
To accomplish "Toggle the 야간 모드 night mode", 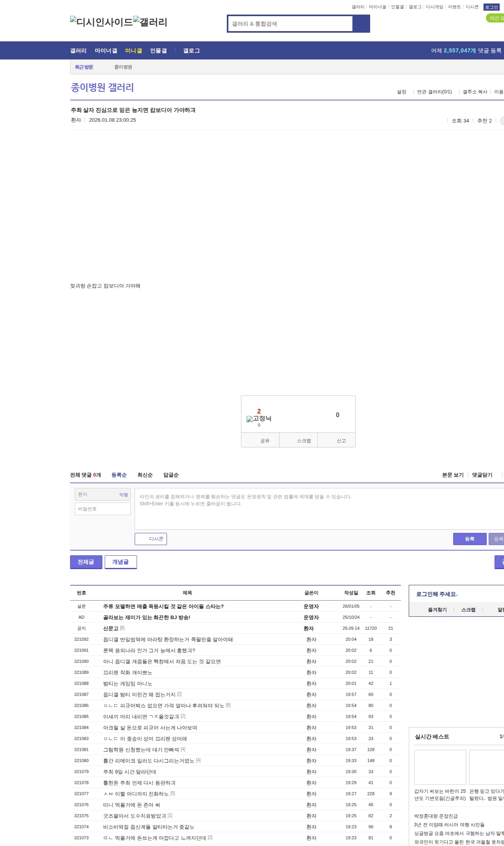I will click(x=495, y=18).
